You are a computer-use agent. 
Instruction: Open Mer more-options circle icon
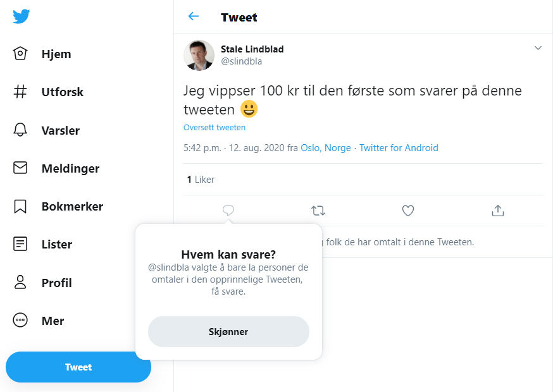(x=20, y=320)
